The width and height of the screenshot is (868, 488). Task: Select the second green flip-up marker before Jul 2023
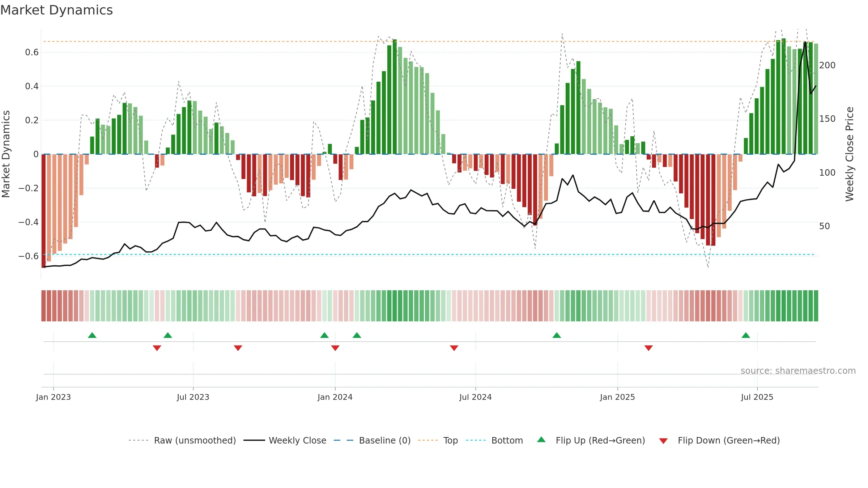point(168,335)
